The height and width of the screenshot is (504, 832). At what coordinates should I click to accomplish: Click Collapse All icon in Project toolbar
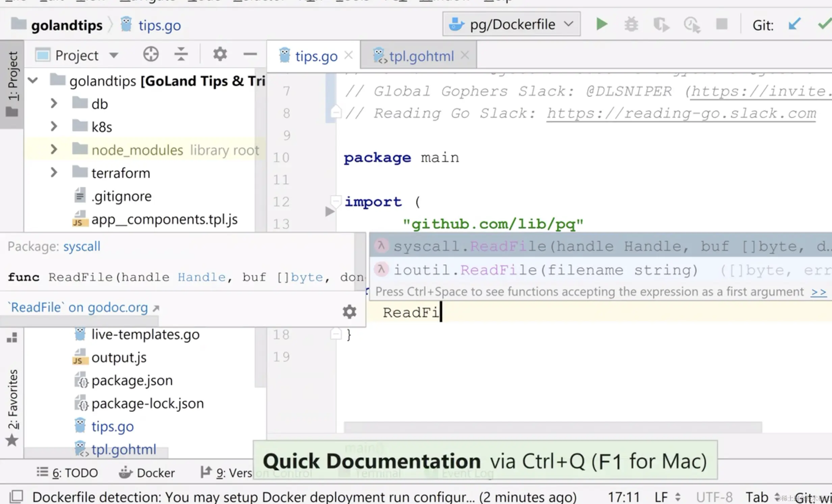coord(181,54)
